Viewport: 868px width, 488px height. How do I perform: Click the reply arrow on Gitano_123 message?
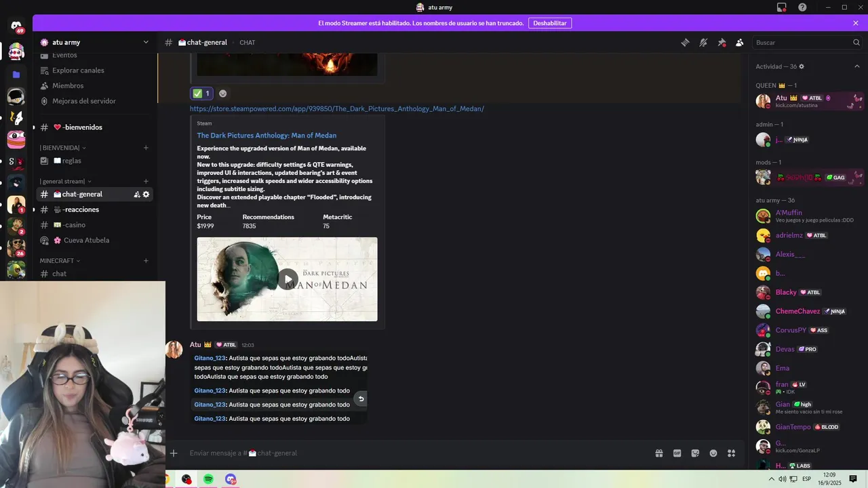tap(361, 399)
